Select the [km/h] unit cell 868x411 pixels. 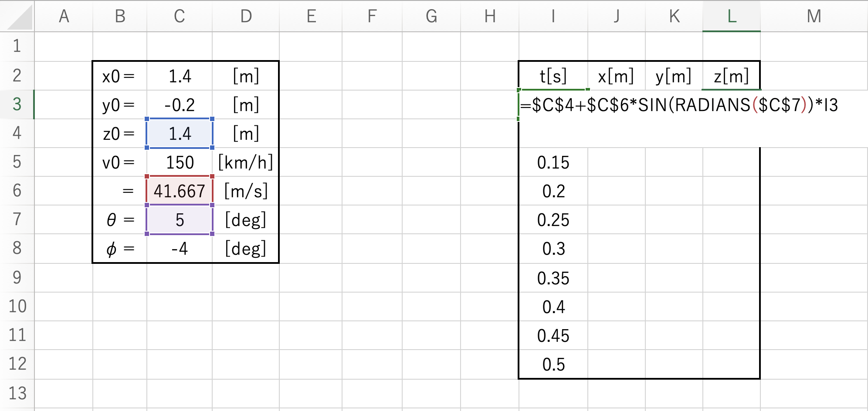point(246,162)
